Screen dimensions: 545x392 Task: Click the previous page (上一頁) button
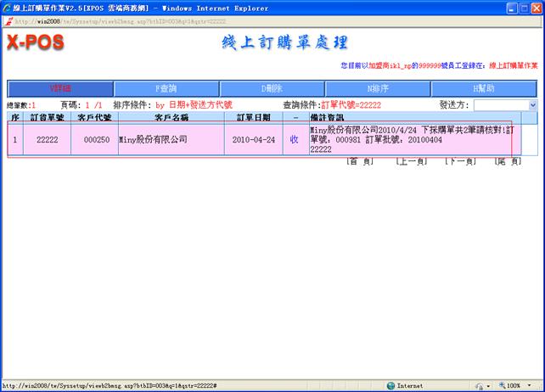410,161
